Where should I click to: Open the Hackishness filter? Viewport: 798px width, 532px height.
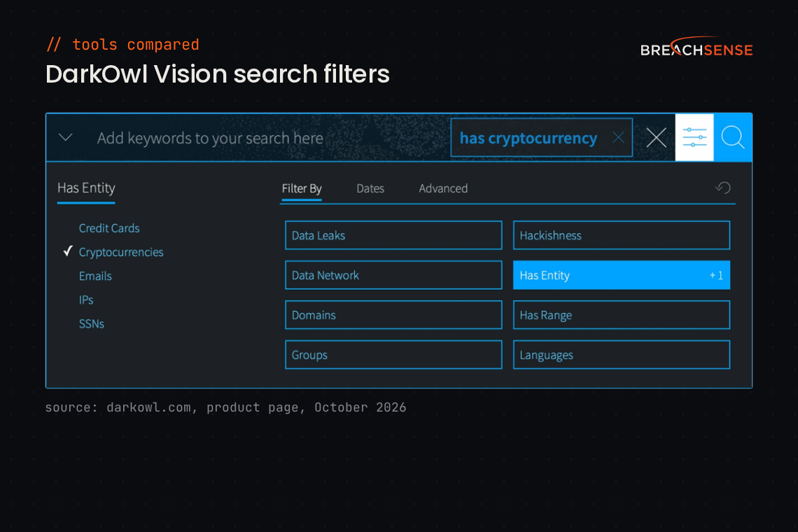(x=622, y=235)
